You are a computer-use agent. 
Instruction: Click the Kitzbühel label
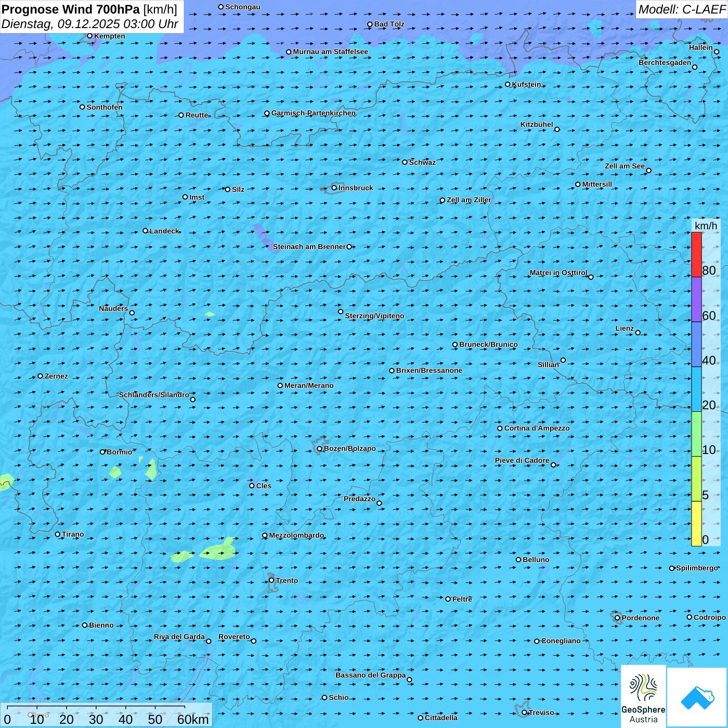pyautogui.click(x=537, y=124)
